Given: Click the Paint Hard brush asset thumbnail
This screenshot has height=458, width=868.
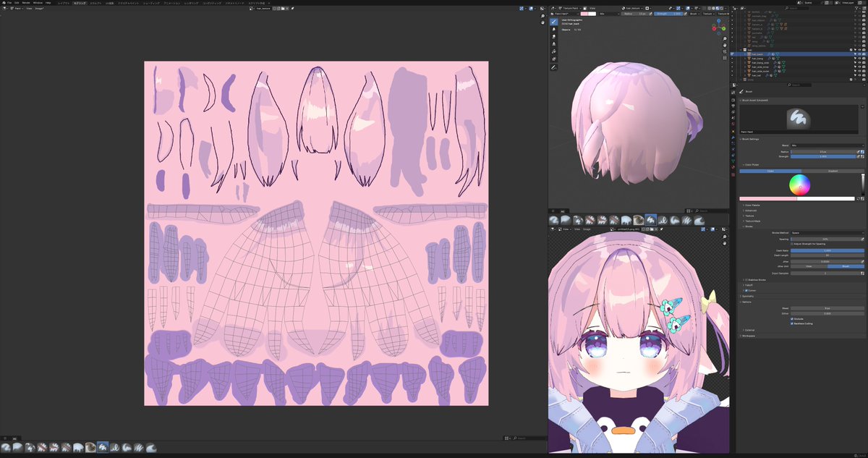Looking at the screenshot, I should click(x=799, y=120).
